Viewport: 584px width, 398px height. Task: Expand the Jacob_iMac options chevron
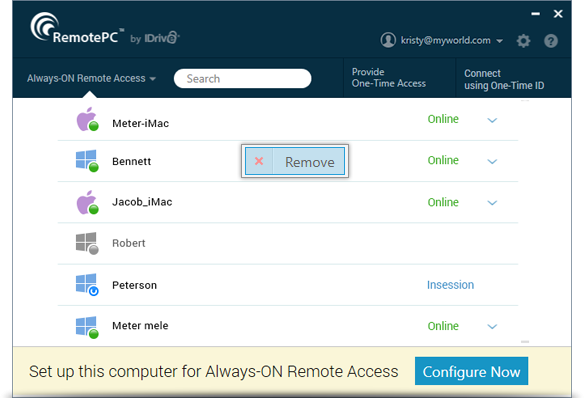point(492,203)
